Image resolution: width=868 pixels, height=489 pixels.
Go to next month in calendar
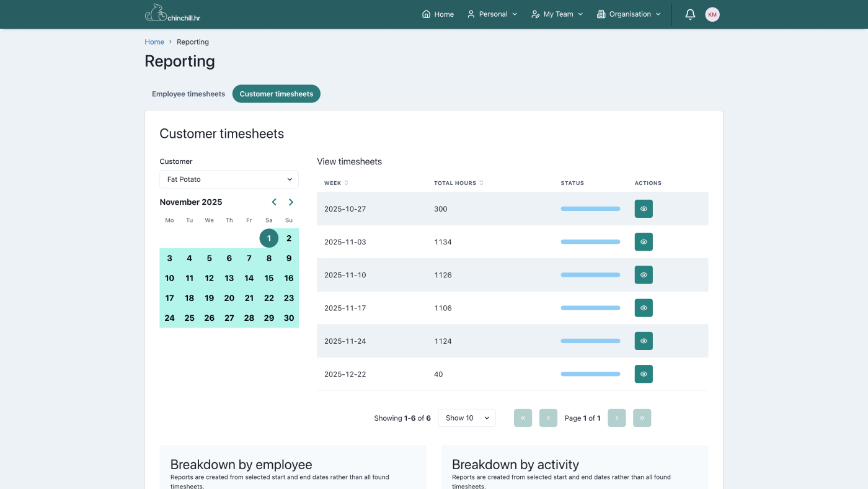(x=291, y=202)
